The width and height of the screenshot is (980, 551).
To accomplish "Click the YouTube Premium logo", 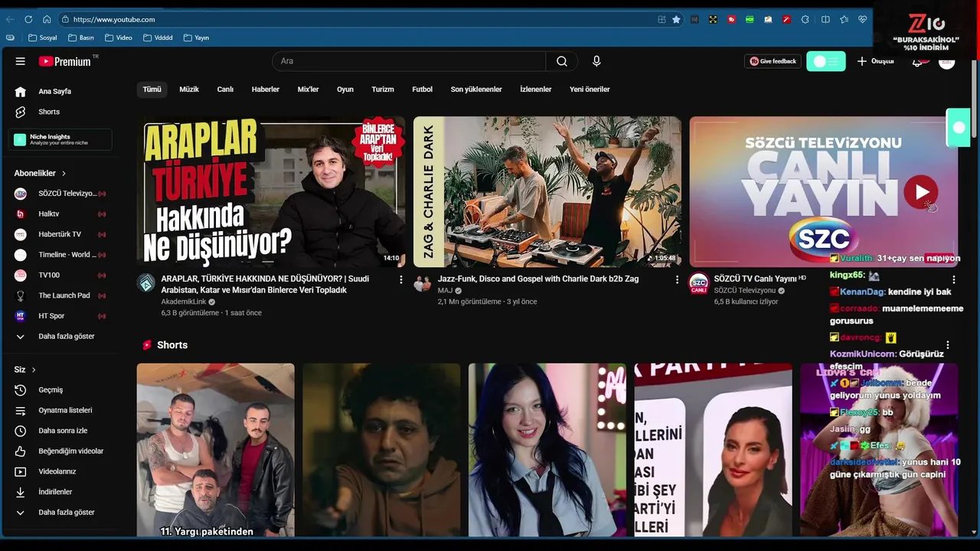I will pyautogui.click(x=65, y=61).
